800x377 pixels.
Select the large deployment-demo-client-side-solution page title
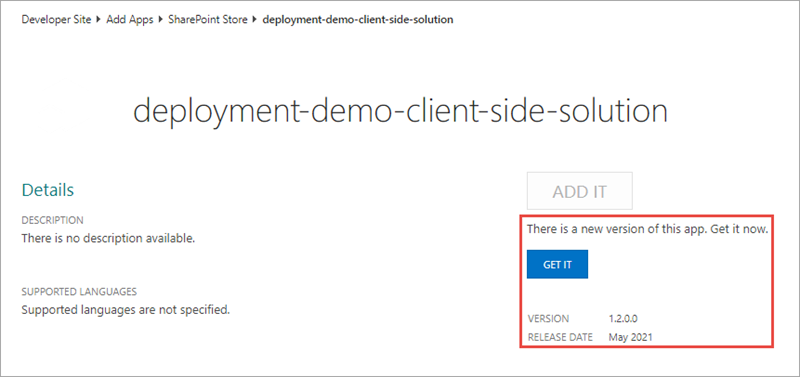click(x=401, y=112)
